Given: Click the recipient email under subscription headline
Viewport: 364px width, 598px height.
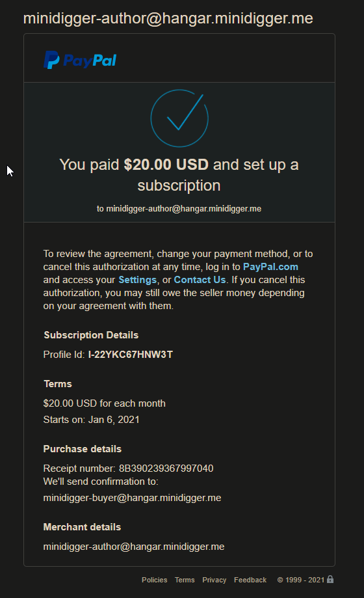Looking at the screenshot, I should pyautogui.click(x=179, y=209).
